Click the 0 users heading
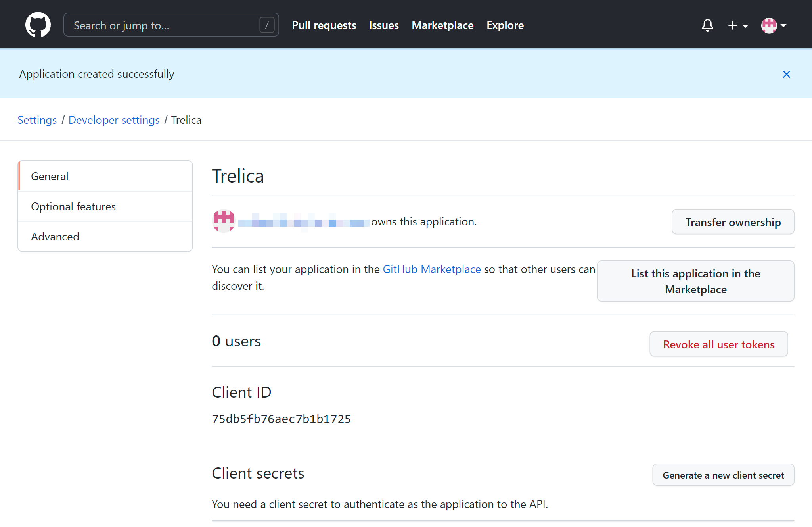Image resolution: width=812 pixels, height=527 pixels. click(236, 341)
